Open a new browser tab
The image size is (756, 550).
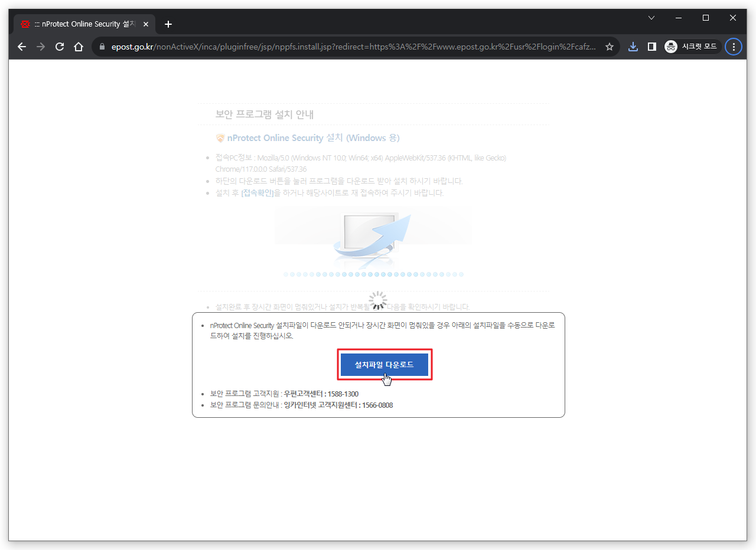(168, 24)
